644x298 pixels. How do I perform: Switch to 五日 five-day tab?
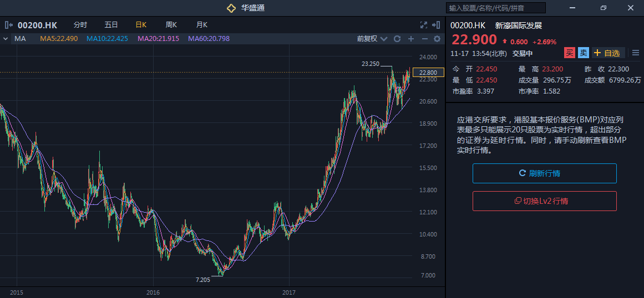[x=111, y=25]
